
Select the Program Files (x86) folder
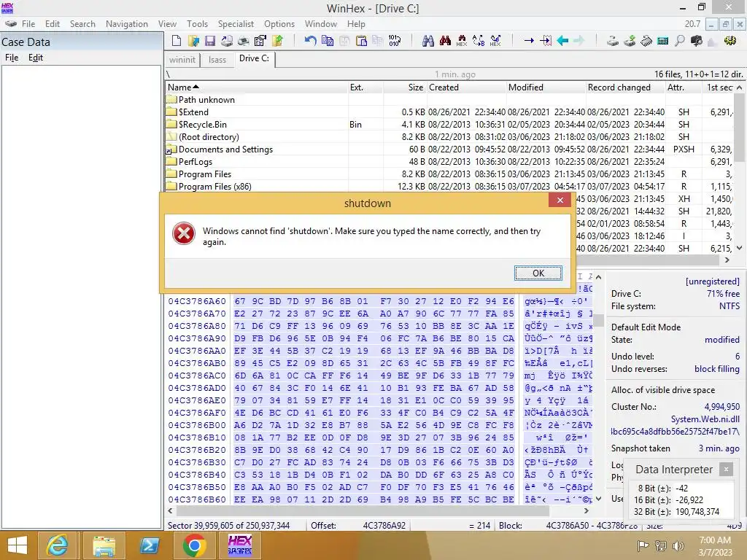coord(449,186)
